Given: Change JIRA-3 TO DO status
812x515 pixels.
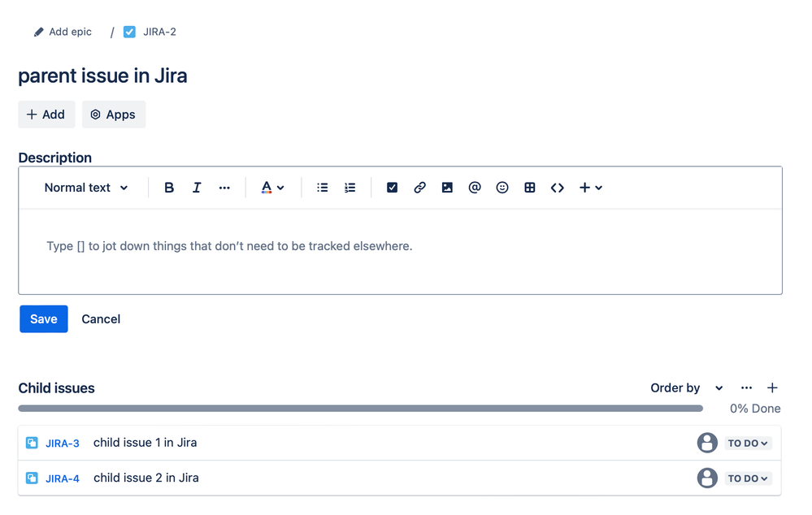Looking at the screenshot, I should [748, 443].
